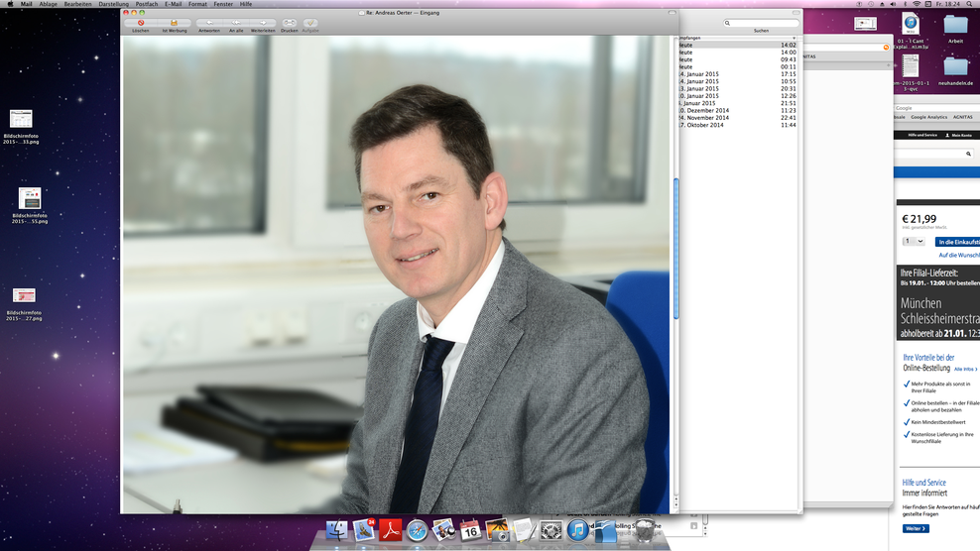
Task: Reply with the Antworten arrow button
Action: (209, 23)
